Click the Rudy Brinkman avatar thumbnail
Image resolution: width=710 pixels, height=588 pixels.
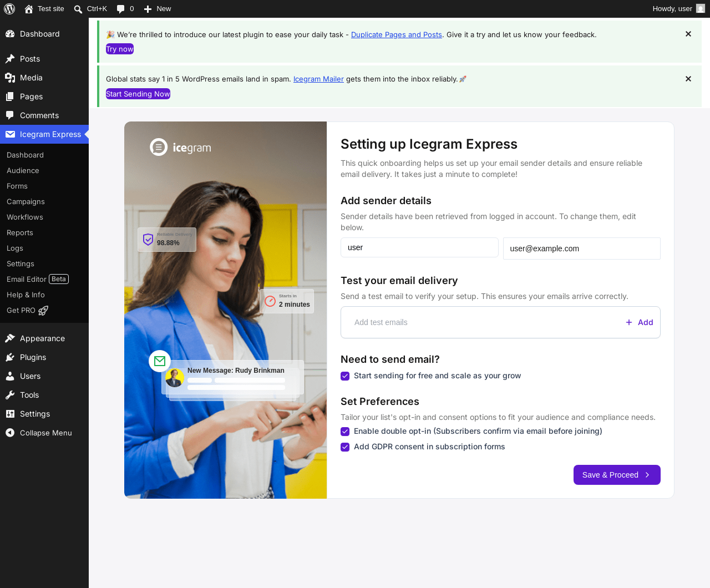click(x=175, y=378)
